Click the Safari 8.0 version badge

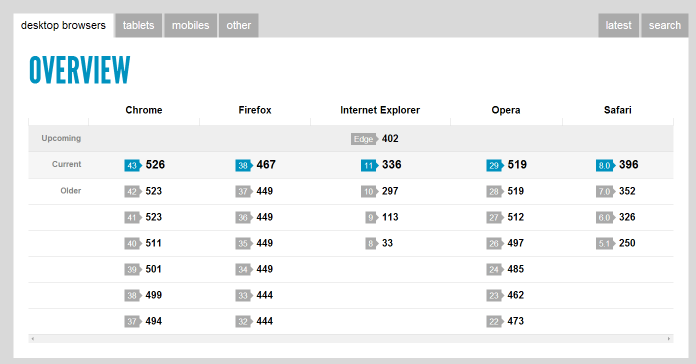coord(605,166)
